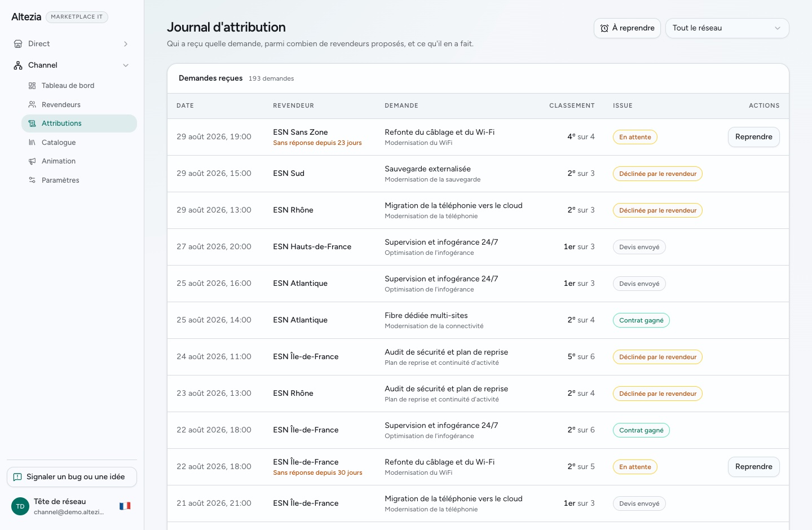Click the Attributions list icon
The image size is (812, 530).
click(x=32, y=123)
